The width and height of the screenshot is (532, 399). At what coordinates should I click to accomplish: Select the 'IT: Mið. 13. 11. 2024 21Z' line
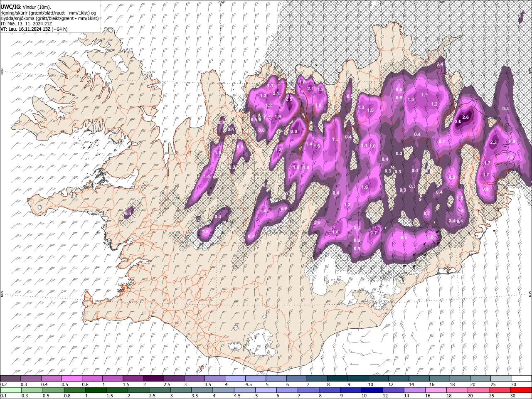click(26, 24)
